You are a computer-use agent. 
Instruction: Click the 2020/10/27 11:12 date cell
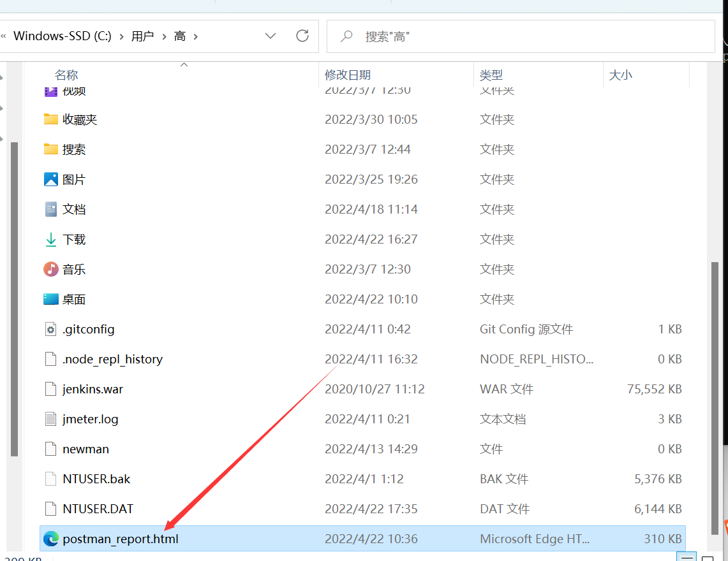375,390
